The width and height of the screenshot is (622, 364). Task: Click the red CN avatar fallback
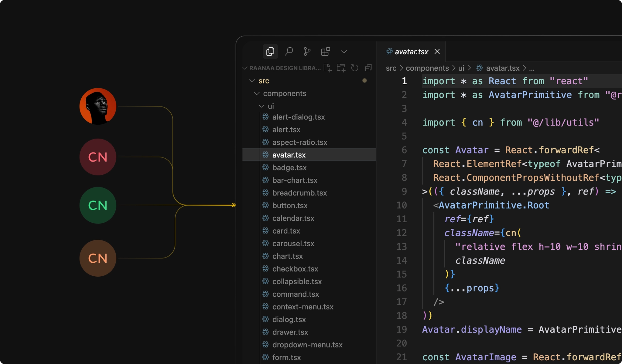click(x=98, y=157)
